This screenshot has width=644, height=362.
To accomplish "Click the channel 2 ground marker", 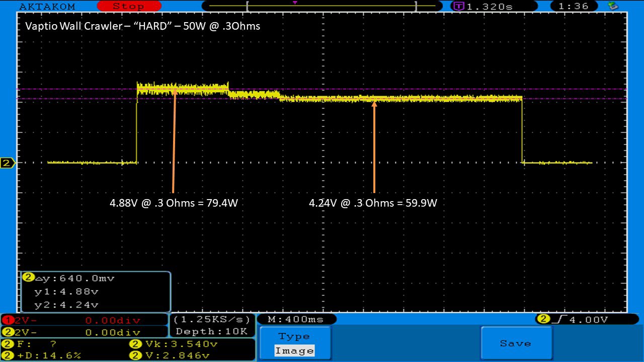I will (7, 163).
